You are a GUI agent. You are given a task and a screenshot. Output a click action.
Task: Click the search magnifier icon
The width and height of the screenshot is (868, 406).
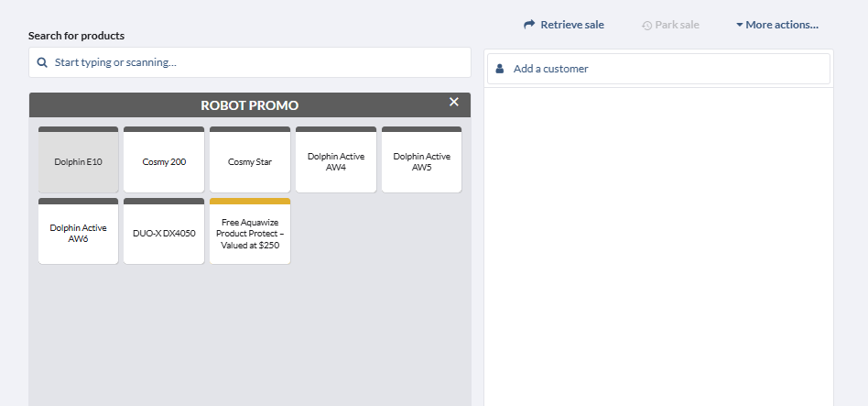click(42, 62)
